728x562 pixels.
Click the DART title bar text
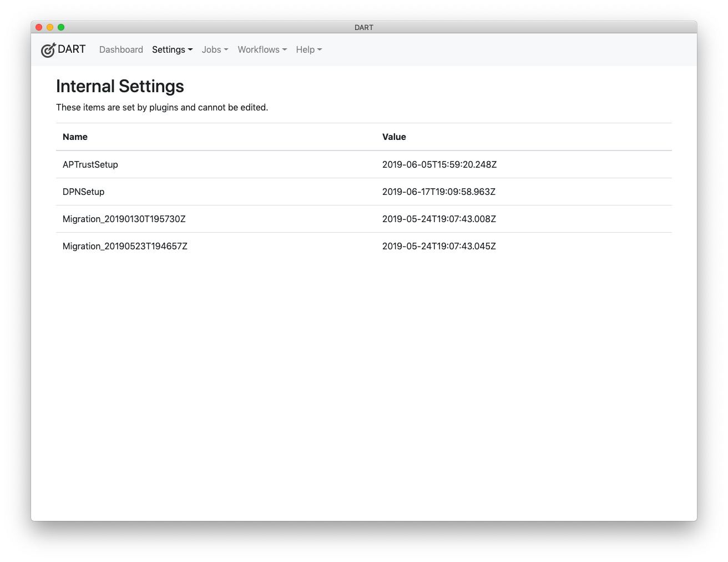pyautogui.click(x=364, y=27)
